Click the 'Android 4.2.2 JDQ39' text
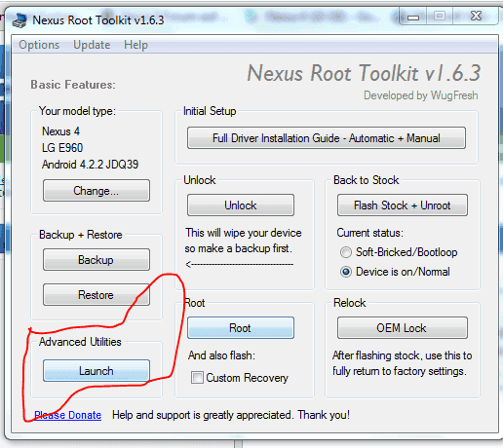The width and height of the screenshot is (503, 448). (x=90, y=165)
